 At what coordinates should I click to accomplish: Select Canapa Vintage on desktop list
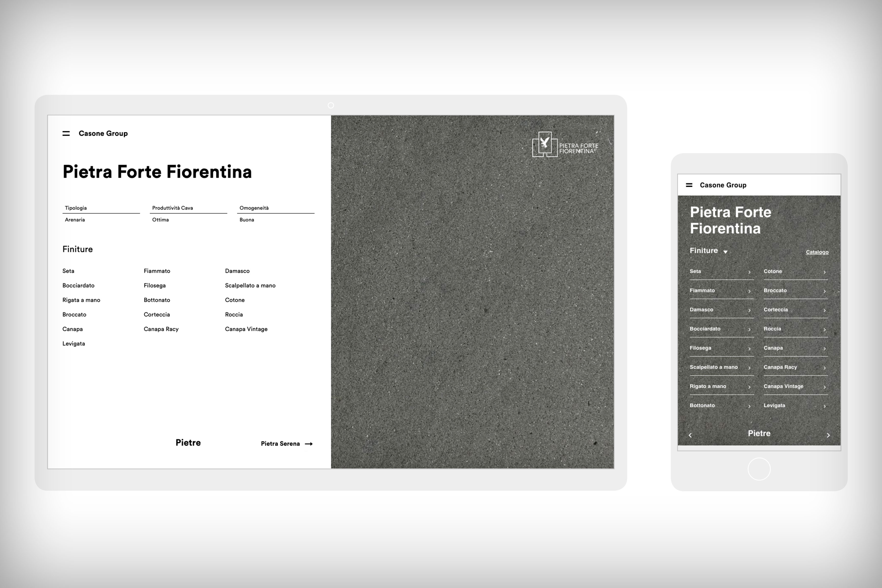click(x=246, y=329)
